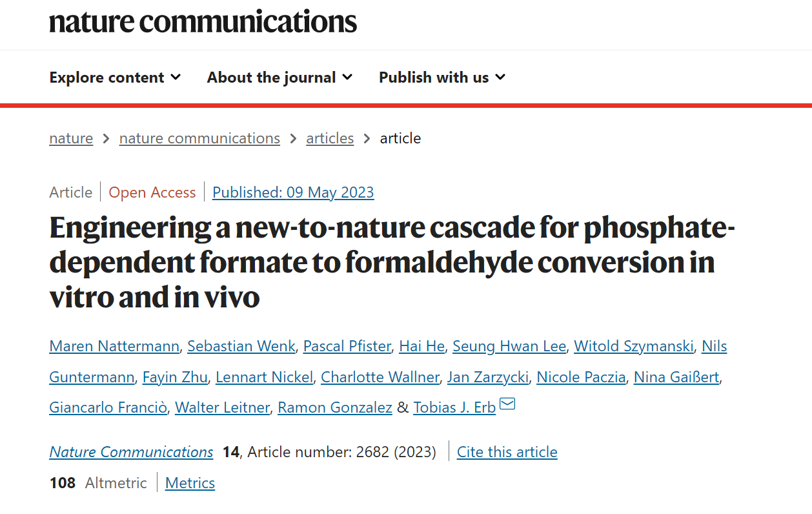812x514 pixels.
Task: Click the italic Nature Communications journal link
Action: (131, 452)
